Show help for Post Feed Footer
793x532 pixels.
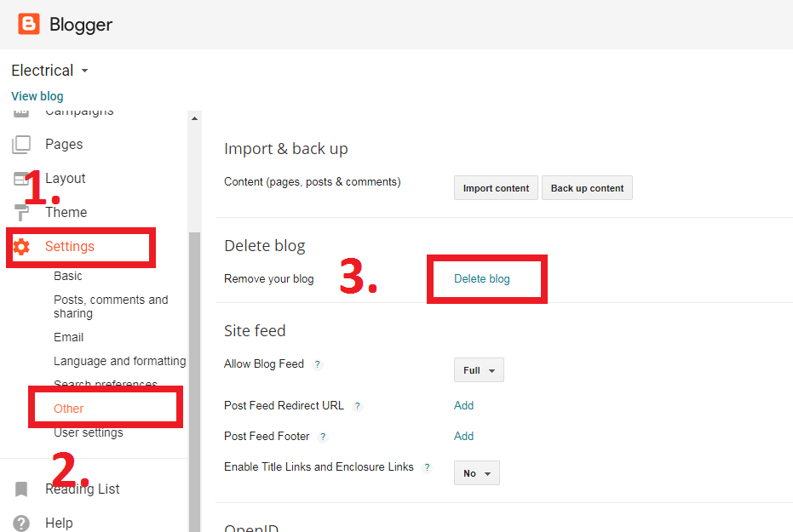pos(323,437)
